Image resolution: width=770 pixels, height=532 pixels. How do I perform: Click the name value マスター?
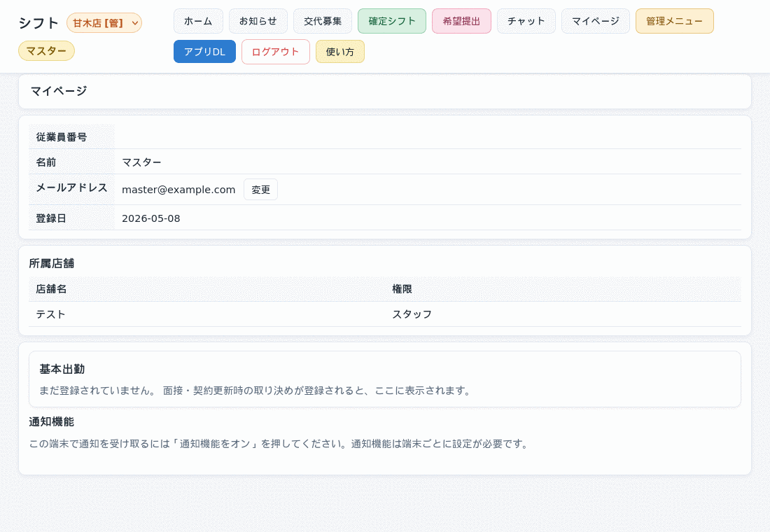pyautogui.click(x=141, y=162)
